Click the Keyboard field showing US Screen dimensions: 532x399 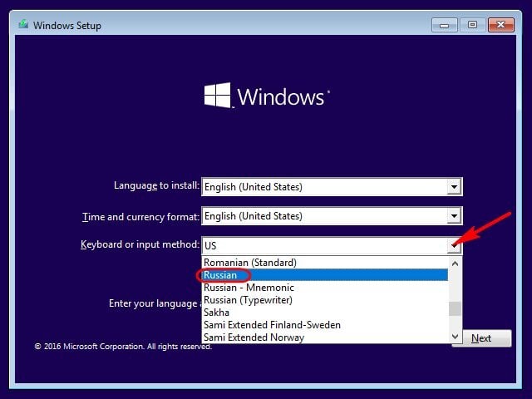pyautogui.click(x=332, y=246)
